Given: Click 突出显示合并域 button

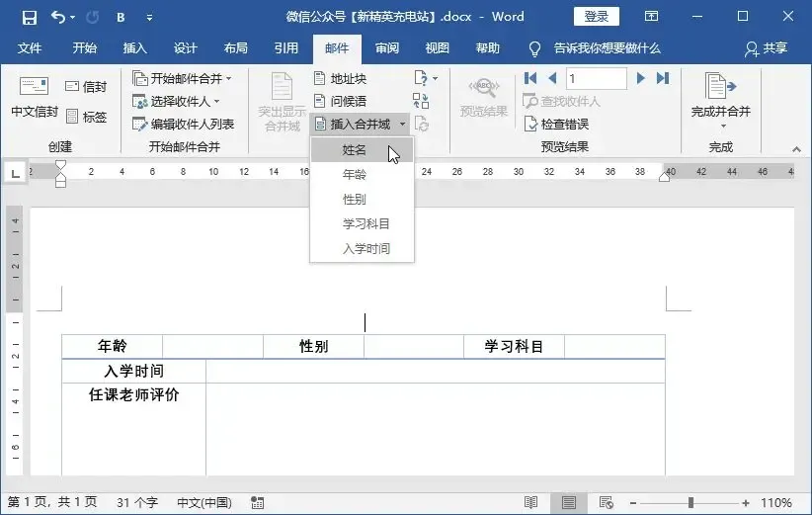Looking at the screenshot, I should point(283,102).
